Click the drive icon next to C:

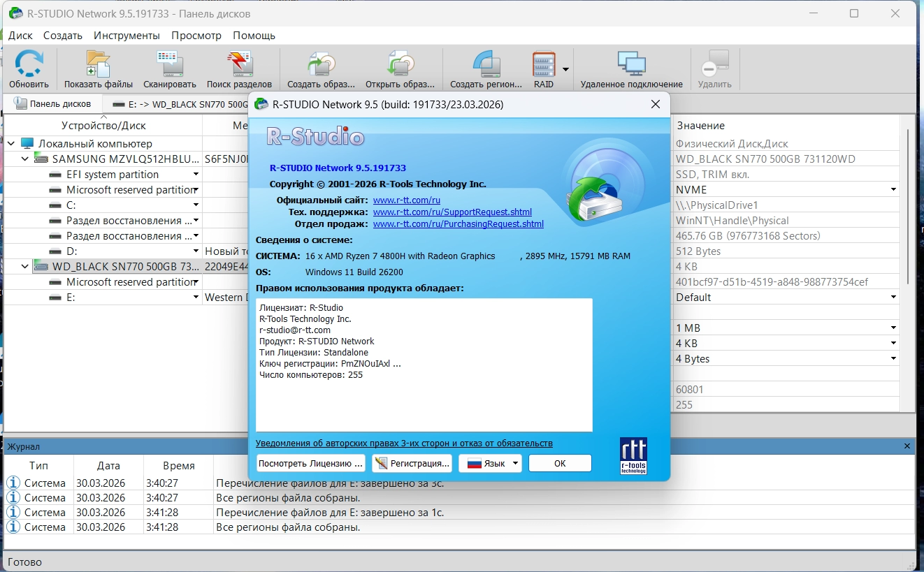click(x=55, y=205)
